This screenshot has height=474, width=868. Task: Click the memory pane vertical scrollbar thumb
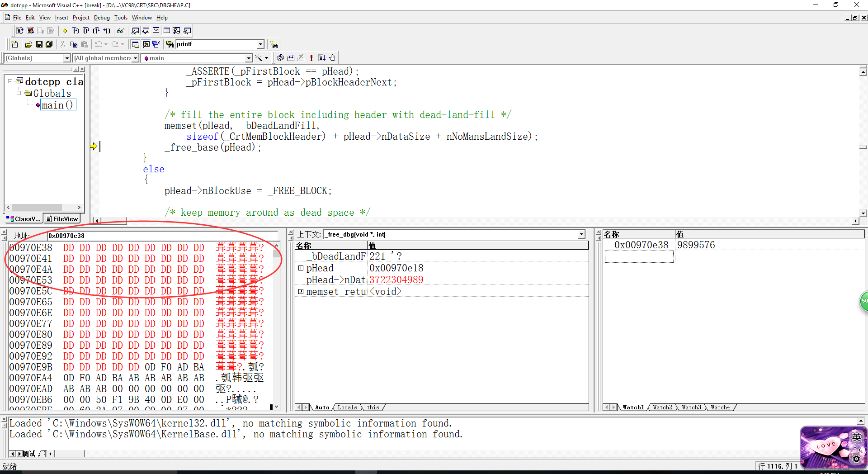coord(276,252)
